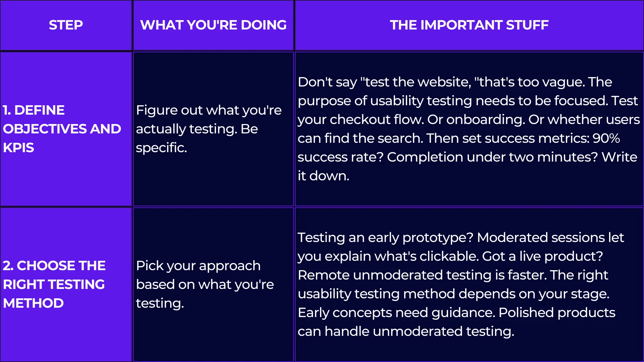The height and width of the screenshot is (362, 644).
Task: Click THE IMPORTANT STUFF column header
Action: (x=469, y=25)
